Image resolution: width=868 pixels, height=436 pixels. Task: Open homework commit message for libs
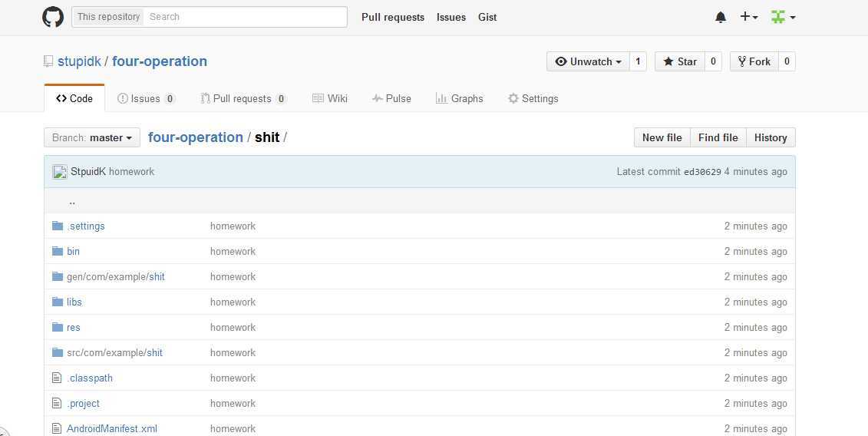pos(233,302)
